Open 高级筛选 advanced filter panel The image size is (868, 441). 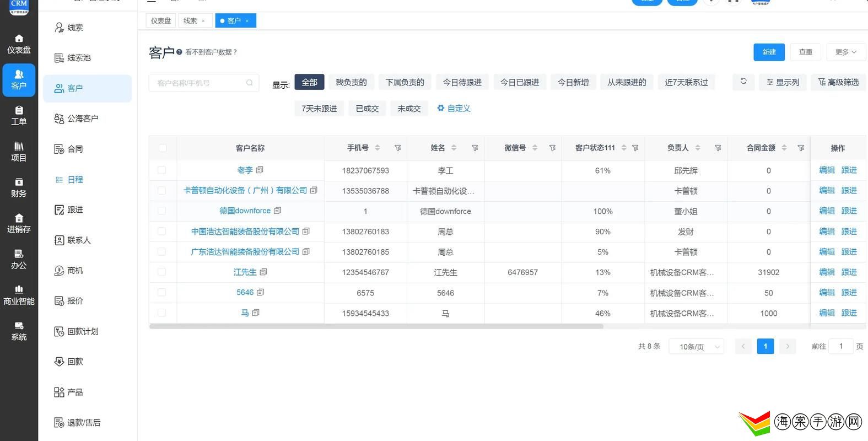(838, 82)
